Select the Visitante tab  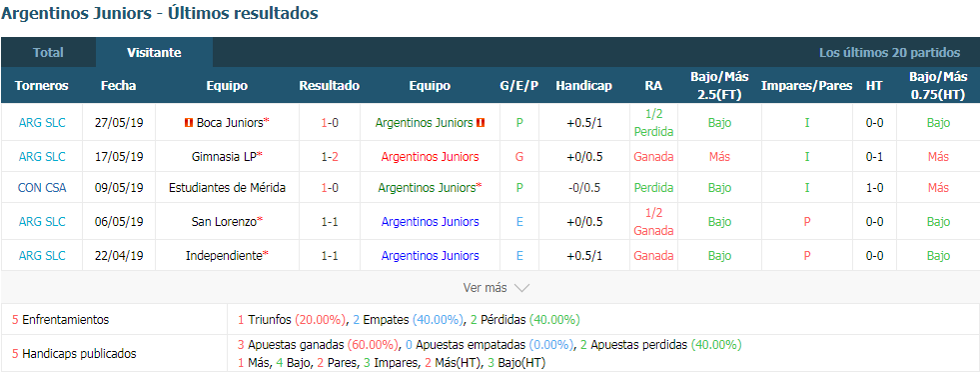[154, 53]
